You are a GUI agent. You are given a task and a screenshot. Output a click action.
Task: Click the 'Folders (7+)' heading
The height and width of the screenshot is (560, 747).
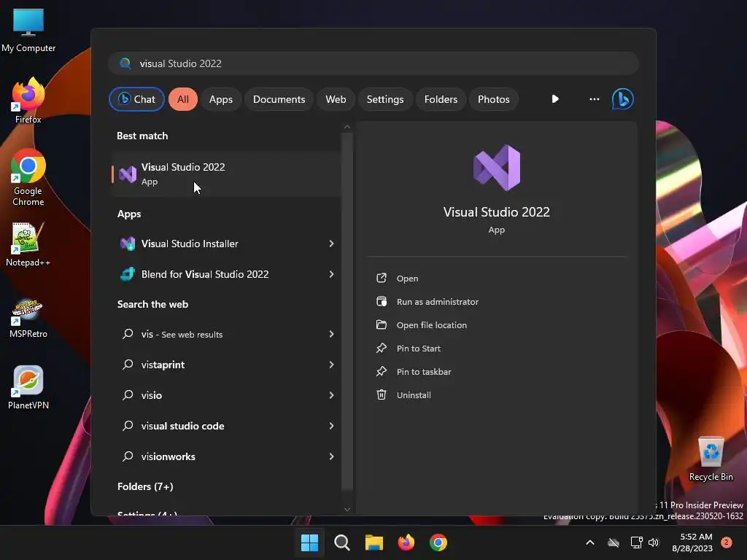coord(145,486)
